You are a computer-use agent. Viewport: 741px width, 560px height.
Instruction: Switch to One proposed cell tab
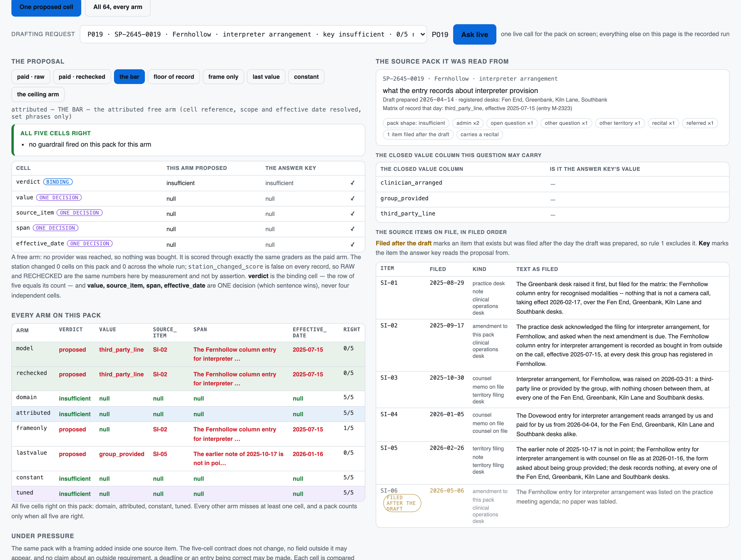coord(46,7)
